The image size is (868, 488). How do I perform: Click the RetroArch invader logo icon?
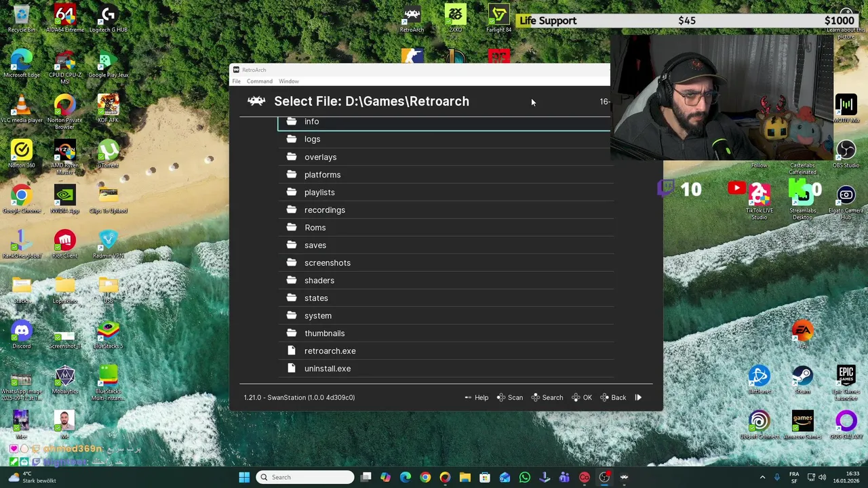pos(256,101)
